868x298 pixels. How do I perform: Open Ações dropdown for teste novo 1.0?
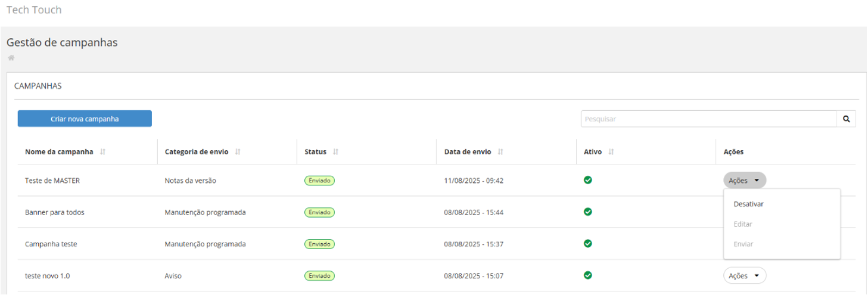coord(745,275)
